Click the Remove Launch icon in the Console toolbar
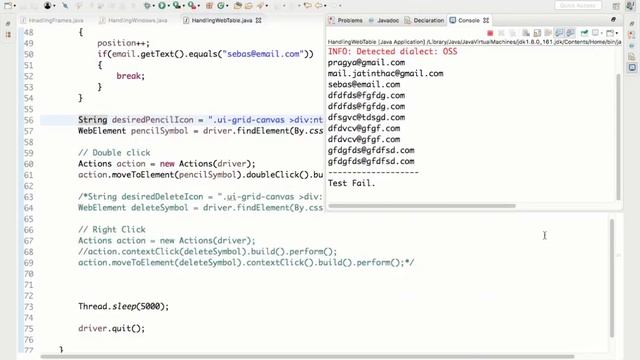Viewport: 640px width, 360px height. pyautogui.click(x=501, y=33)
